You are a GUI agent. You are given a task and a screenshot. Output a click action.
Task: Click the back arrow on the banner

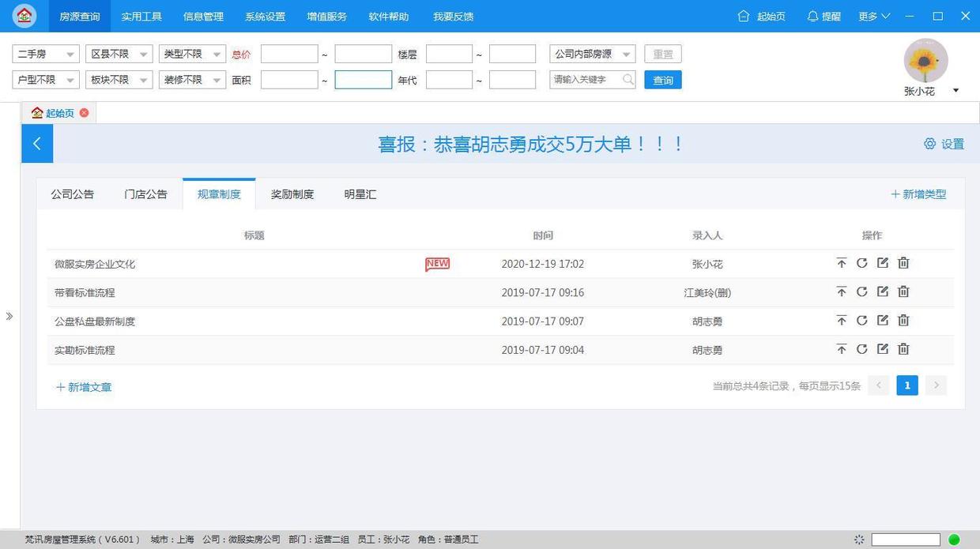36,143
